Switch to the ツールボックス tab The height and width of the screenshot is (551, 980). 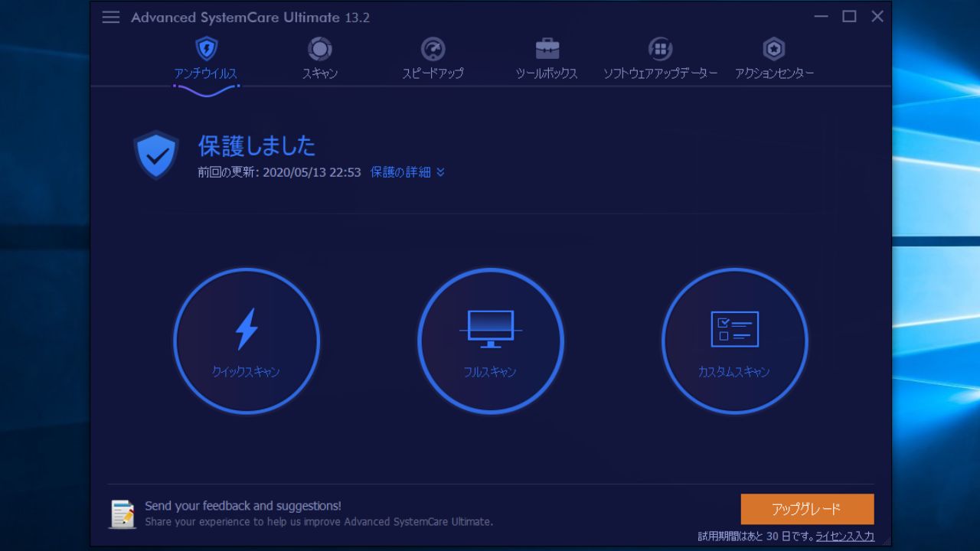coord(547,74)
